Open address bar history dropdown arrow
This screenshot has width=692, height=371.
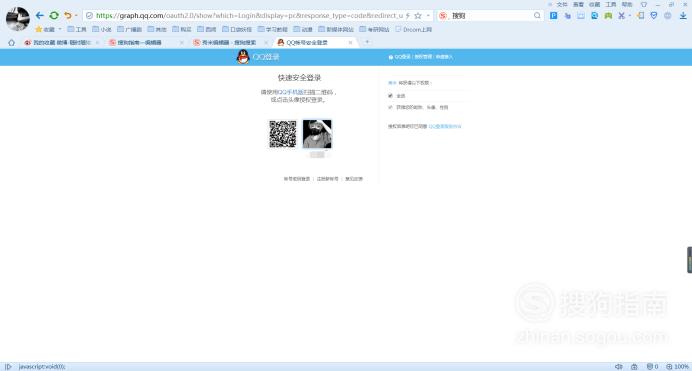[x=428, y=15]
